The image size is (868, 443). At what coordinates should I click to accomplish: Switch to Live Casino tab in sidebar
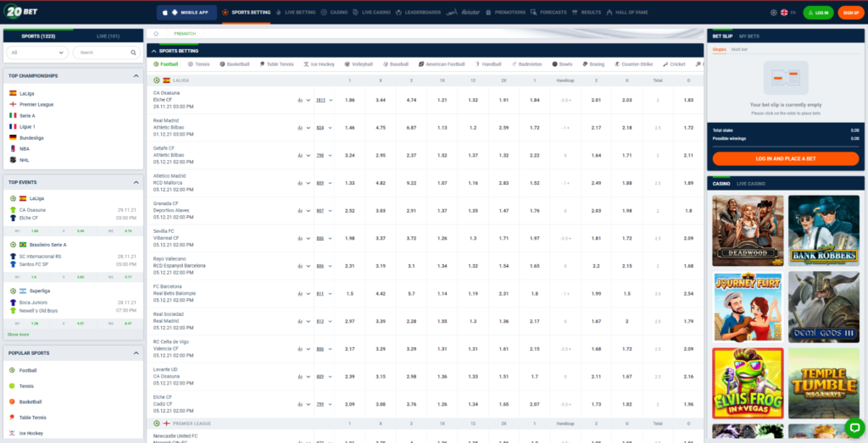pos(751,184)
